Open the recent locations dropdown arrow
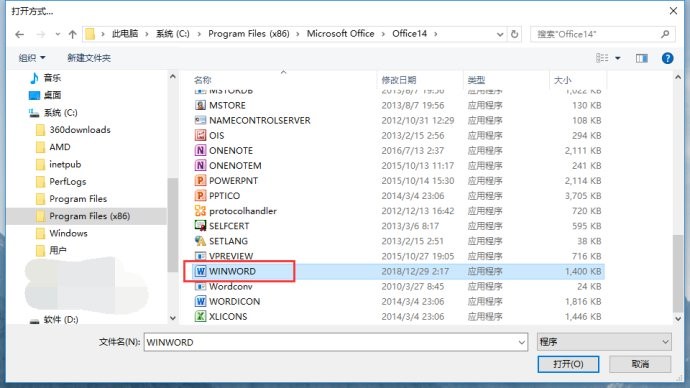 coord(58,34)
